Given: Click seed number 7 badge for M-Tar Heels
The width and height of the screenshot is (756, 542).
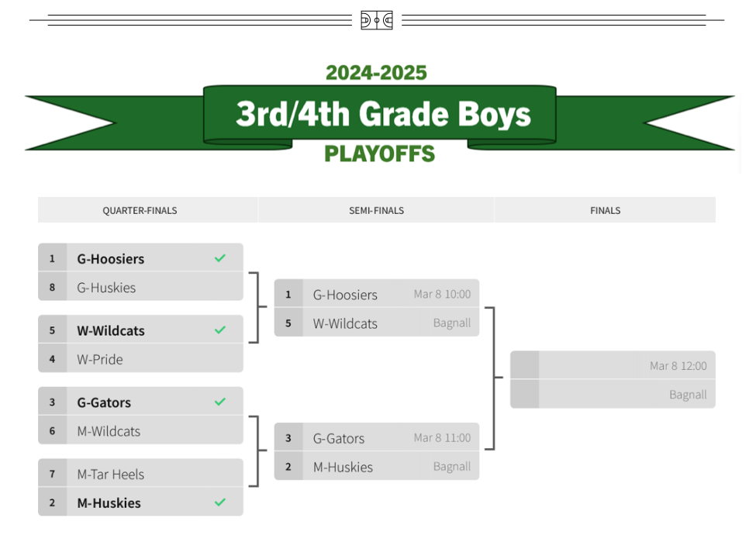Looking at the screenshot, I should [x=53, y=474].
